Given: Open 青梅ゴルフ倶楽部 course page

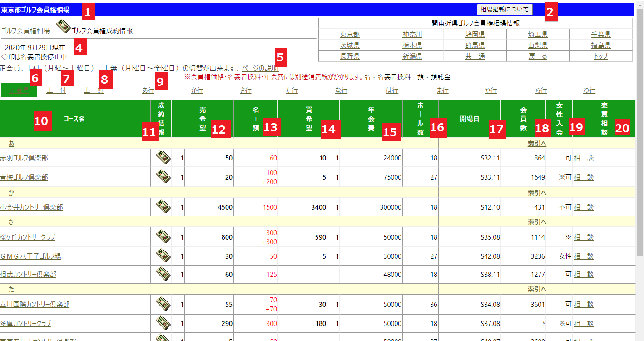Looking at the screenshot, I should pos(24,177).
